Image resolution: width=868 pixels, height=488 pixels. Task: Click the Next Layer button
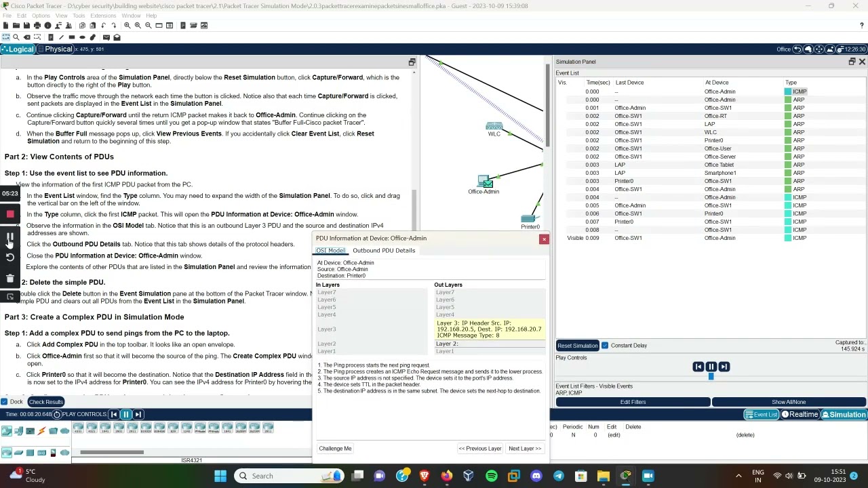click(525, 449)
